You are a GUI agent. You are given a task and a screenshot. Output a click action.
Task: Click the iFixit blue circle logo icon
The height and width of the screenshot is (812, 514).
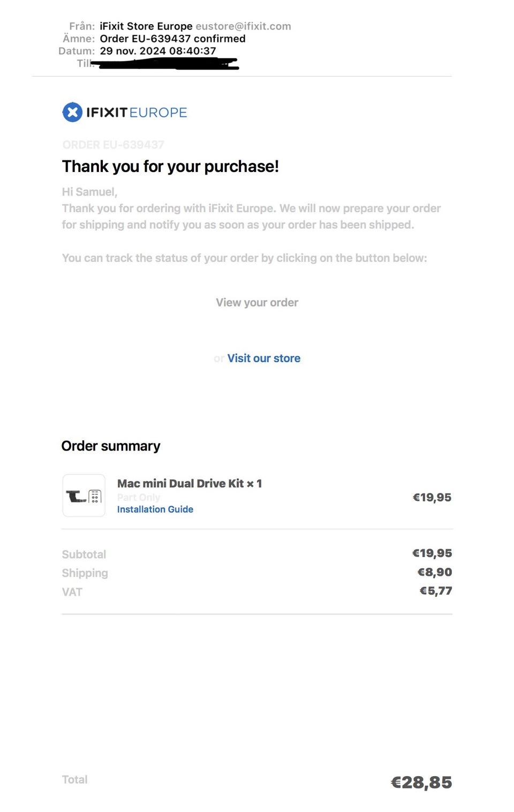[x=72, y=112]
